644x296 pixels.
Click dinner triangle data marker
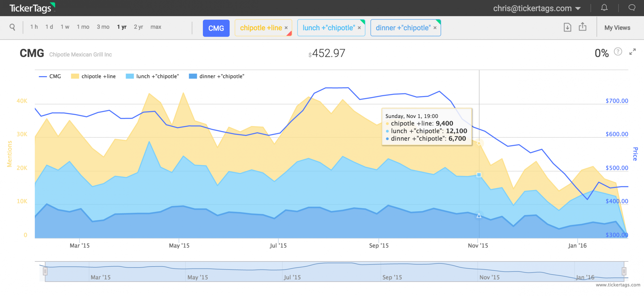(x=479, y=216)
